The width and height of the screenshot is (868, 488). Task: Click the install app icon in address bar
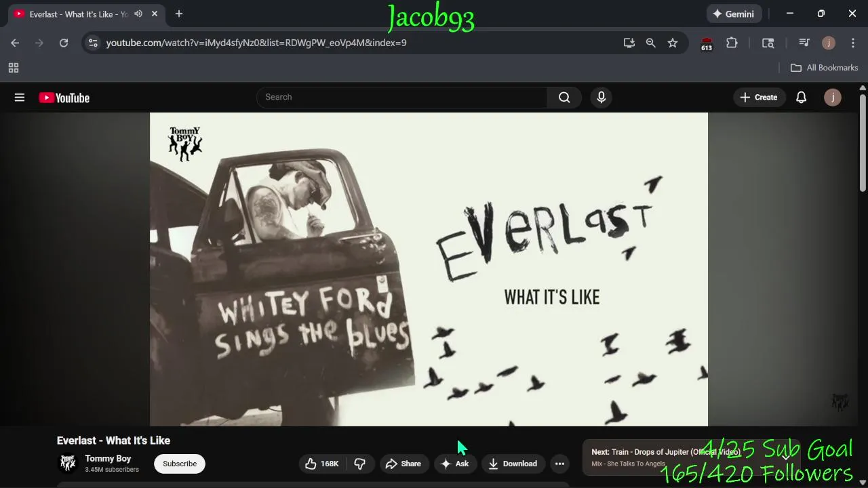629,43
